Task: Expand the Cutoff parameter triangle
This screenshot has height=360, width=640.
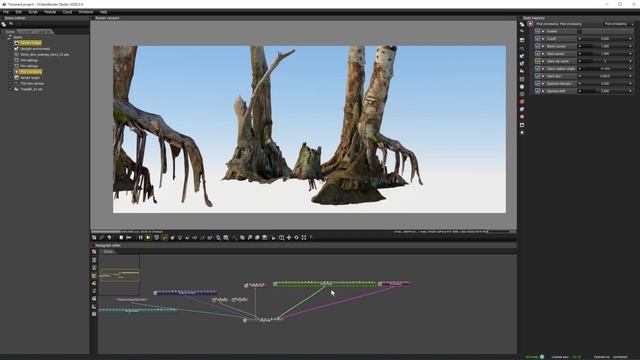Action: pyautogui.click(x=543, y=38)
